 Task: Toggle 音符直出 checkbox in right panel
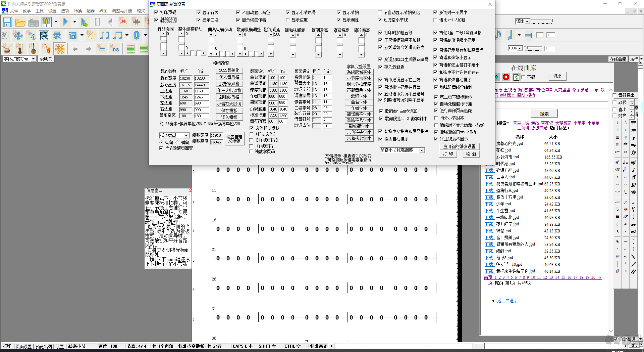615,95
